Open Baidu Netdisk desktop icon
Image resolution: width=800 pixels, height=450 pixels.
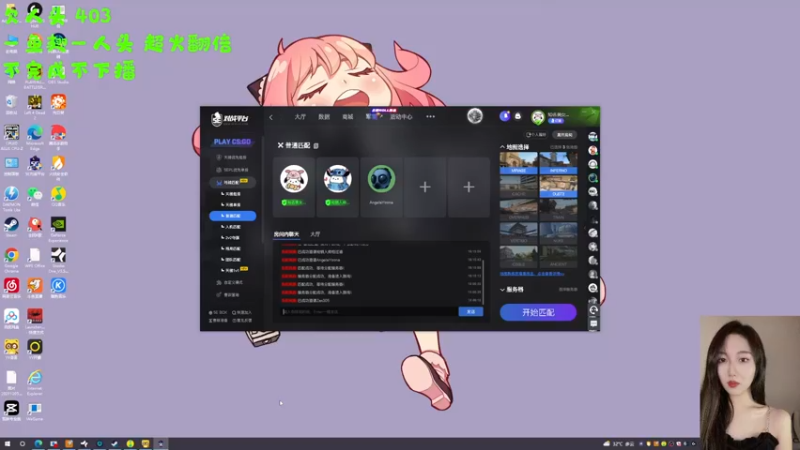pos(11,319)
